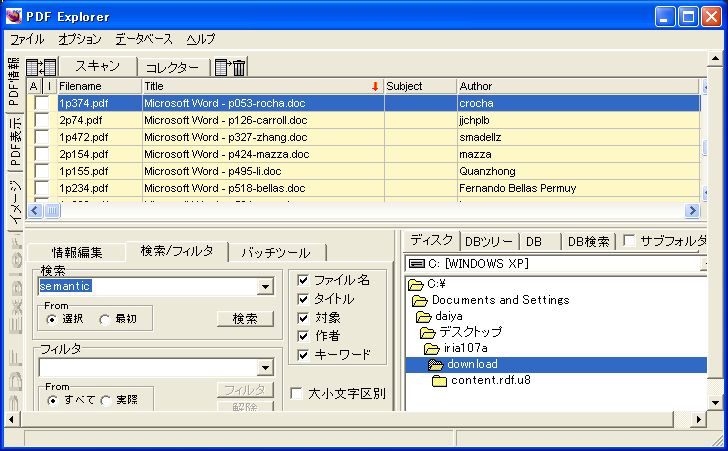
Task: Switch to the vertical PDF情報 tab
Action: click(x=14, y=81)
